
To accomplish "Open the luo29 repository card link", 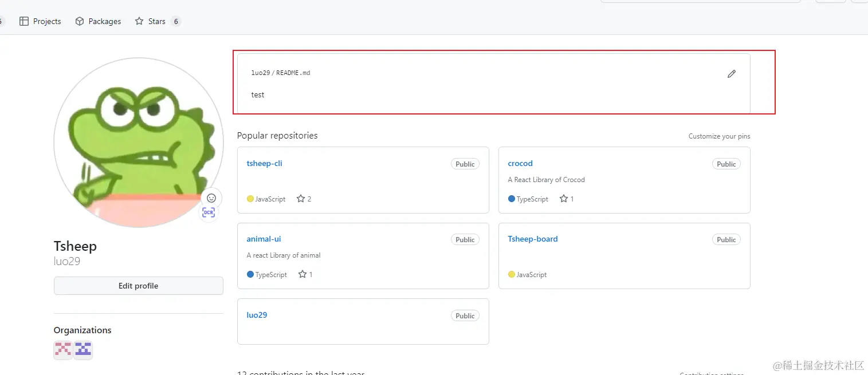I will point(257,315).
